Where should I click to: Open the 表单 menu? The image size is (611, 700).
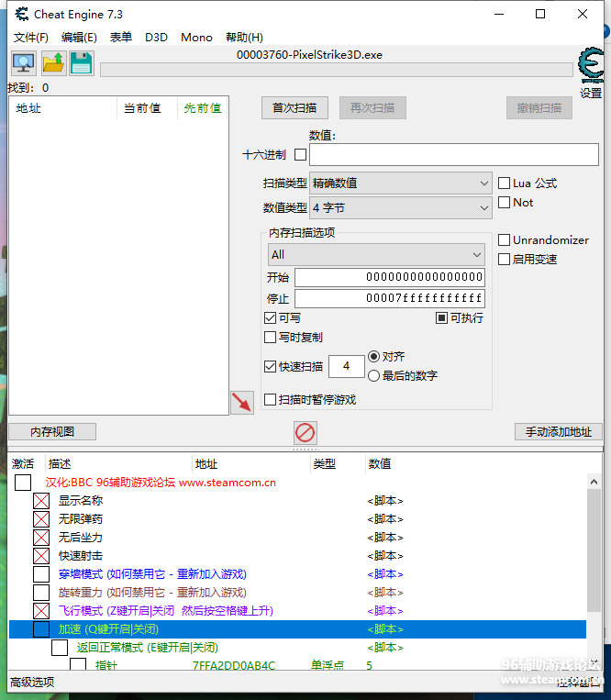[121, 38]
